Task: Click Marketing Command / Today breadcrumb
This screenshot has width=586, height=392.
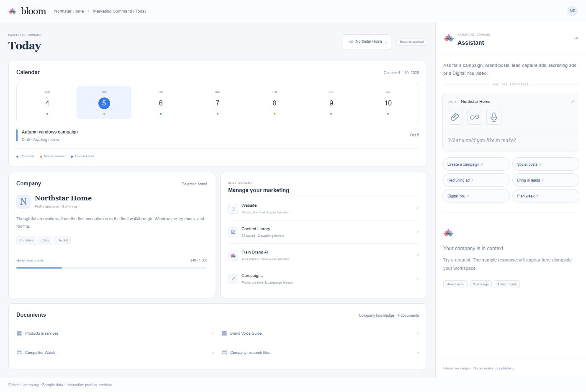Action: coord(120,11)
